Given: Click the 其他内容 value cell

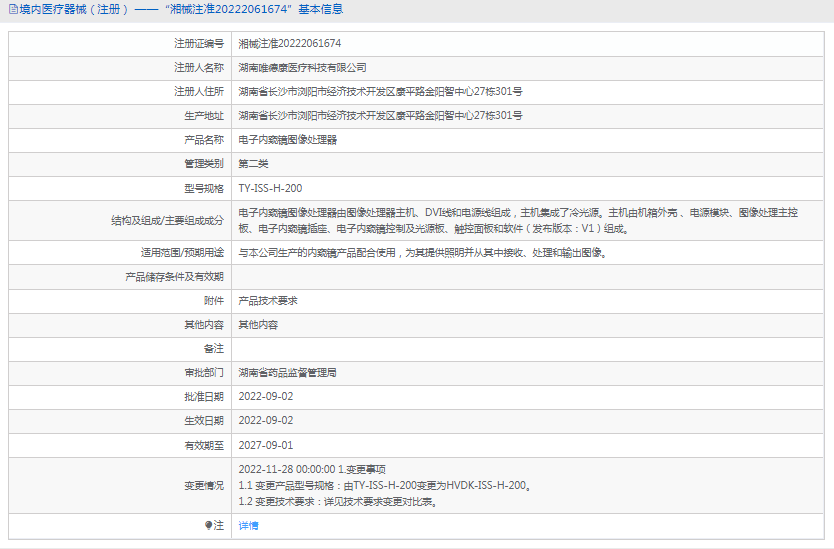Looking at the screenshot, I should (258, 325).
